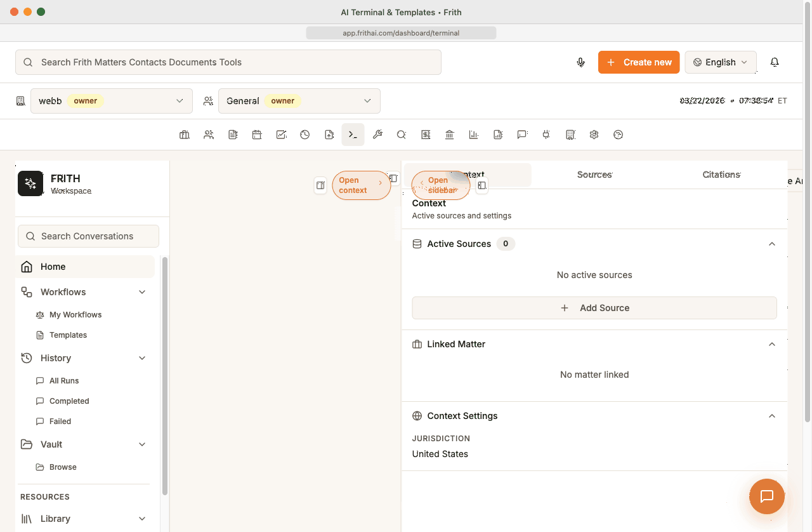The image size is (812, 532).
Task: Collapse the Active Sources section chevron
Action: pyautogui.click(x=771, y=243)
